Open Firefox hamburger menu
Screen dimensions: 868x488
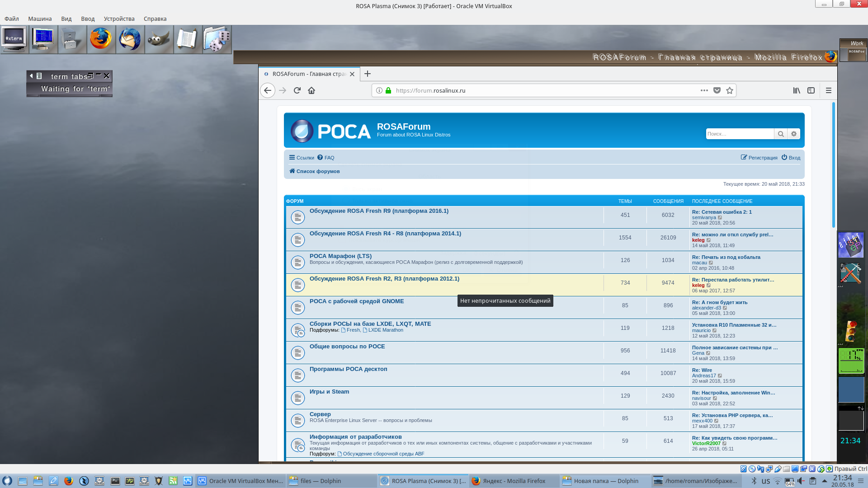828,90
